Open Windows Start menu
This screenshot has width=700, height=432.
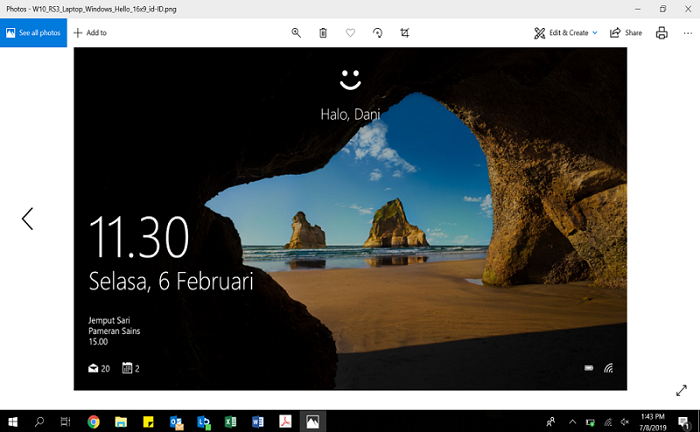click(x=13, y=421)
